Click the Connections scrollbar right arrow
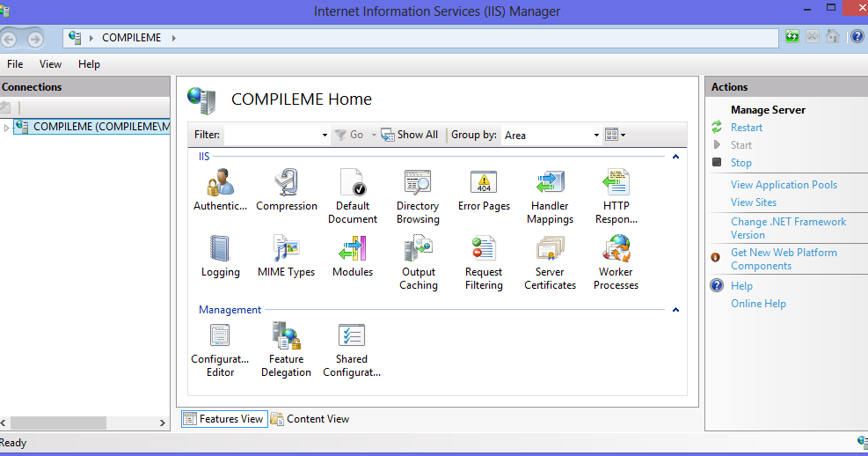This screenshot has width=868, height=456. (x=162, y=423)
